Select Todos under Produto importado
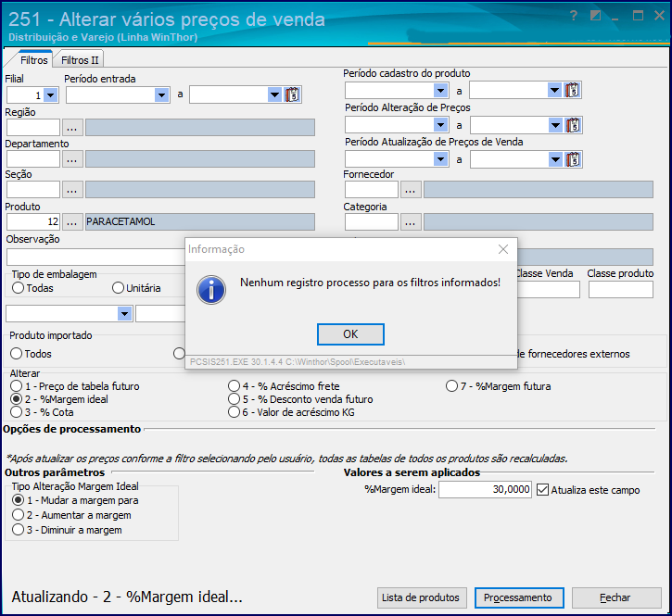Image resolution: width=672 pixels, height=616 pixels. click(17, 354)
